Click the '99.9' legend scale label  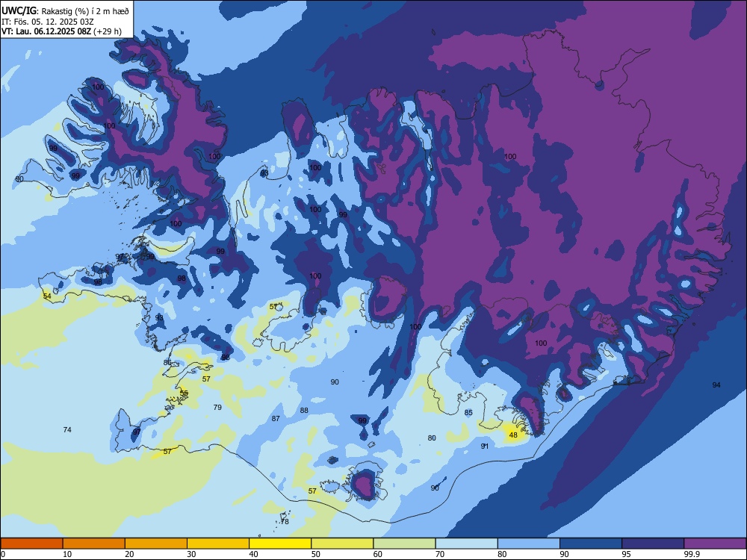pos(692,554)
